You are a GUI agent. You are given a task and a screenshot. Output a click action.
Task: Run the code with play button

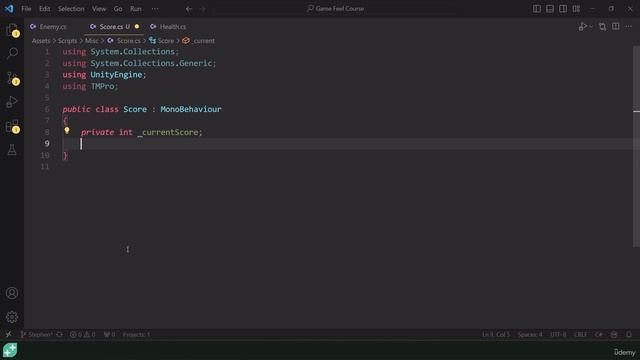(x=582, y=27)
